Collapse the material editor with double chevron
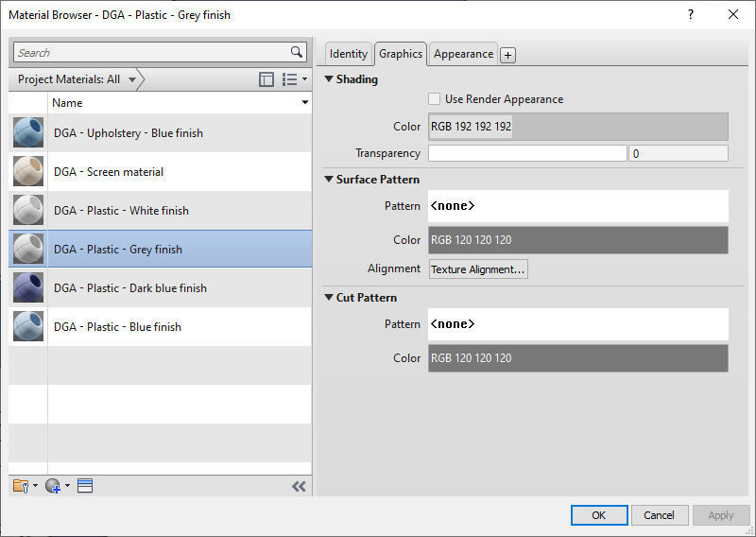 tap(299, 486)
